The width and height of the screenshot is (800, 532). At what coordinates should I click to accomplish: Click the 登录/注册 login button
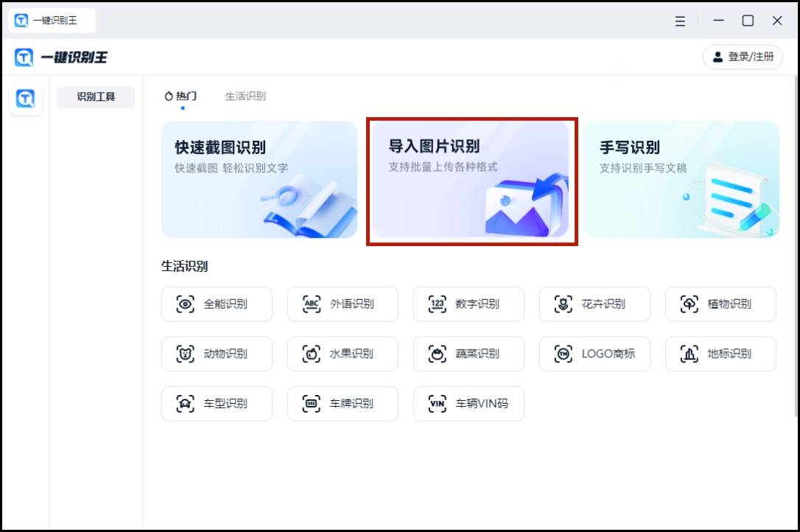click(x=743, y=57)
